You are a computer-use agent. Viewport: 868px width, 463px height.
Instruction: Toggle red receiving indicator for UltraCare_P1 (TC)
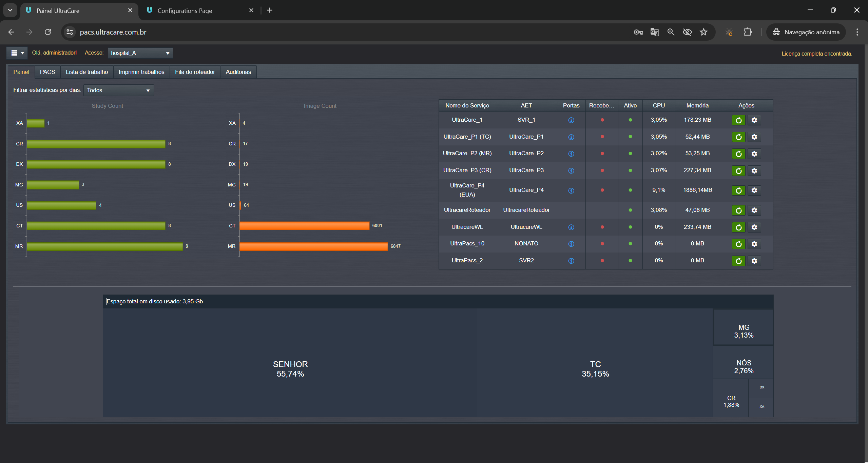point(602,137)
